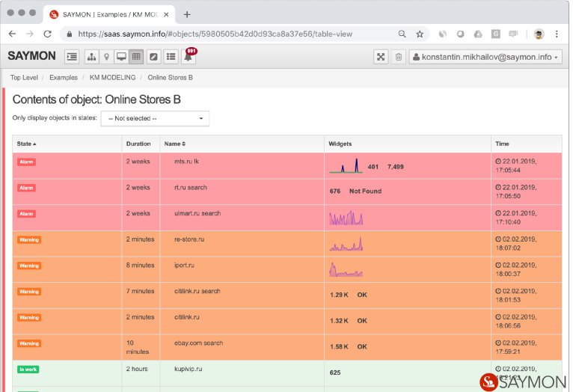Toggle fullscreen expand icon
This screenshot has width=573, height=392.
381,57
